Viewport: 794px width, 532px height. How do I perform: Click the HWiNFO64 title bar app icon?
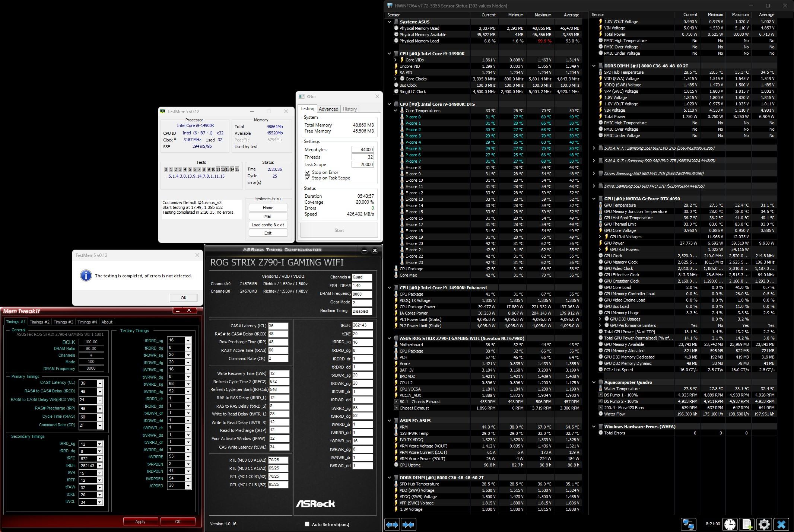[x=390, y=6]
